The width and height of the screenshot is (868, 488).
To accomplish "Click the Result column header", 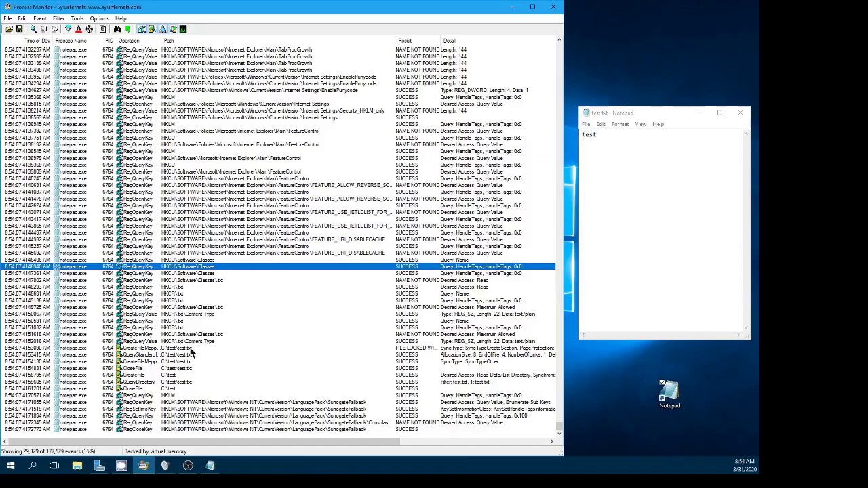I will pyautogui.click(x=405, y=41).
